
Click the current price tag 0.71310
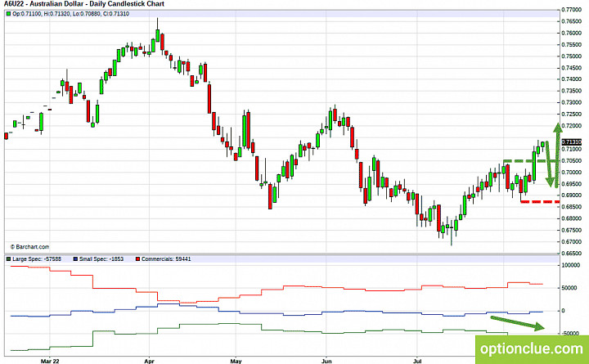(571, 142)
